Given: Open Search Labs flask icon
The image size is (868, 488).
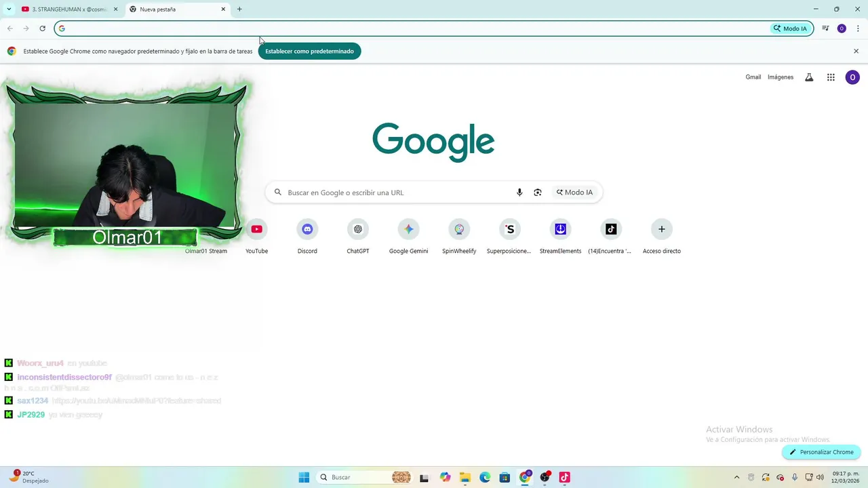Looking at the screenshot, I should tap(809, 77).
